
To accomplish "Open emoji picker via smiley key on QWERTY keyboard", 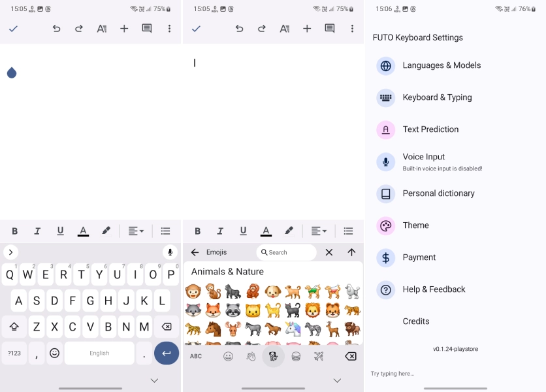I will coord(54,353).
